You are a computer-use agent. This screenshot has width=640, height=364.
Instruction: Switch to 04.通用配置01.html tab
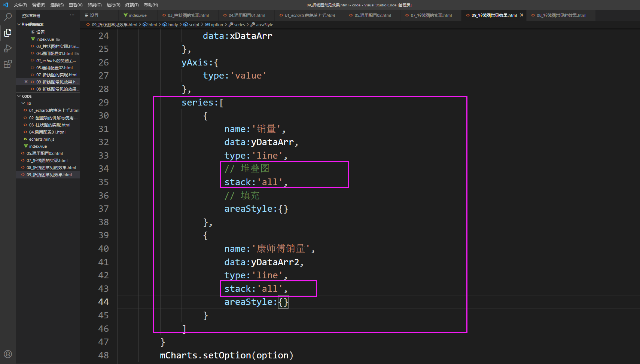[247, 15]
